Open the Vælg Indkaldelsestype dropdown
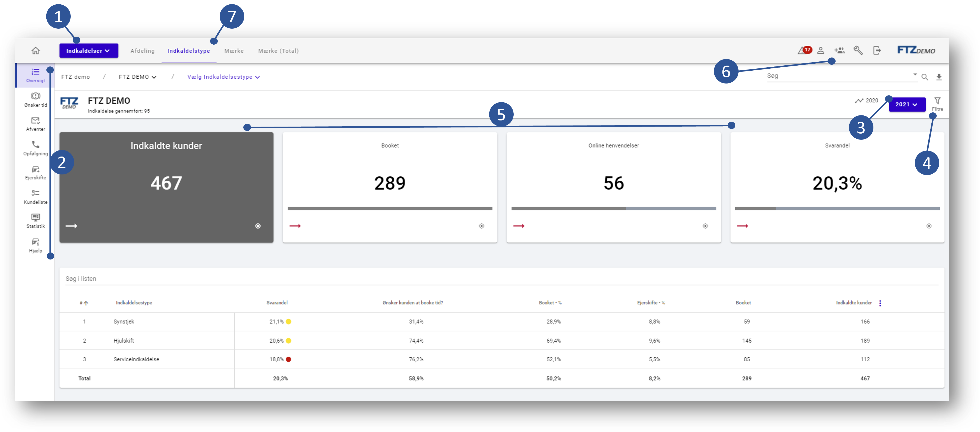The image size is (980, 432). tap(224, 77)
